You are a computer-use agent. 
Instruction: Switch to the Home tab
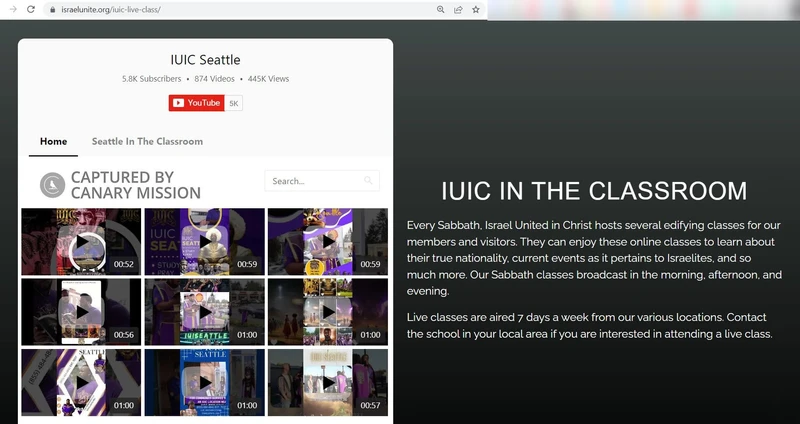point(53,141)
